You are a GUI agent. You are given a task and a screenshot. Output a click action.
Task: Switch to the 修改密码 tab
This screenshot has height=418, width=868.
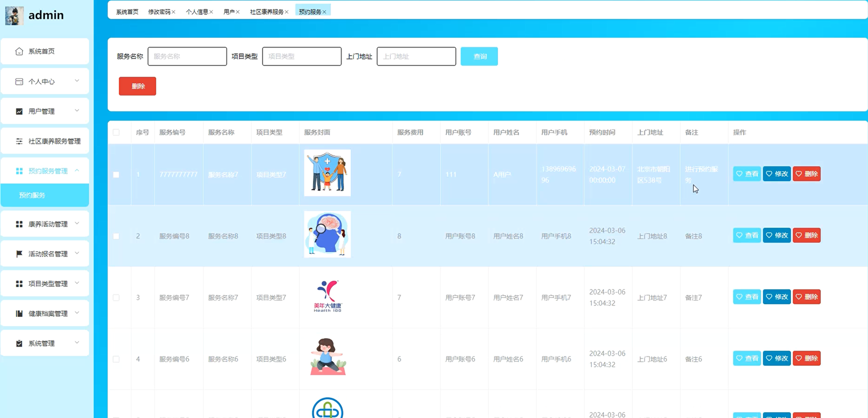click(159, 12)
